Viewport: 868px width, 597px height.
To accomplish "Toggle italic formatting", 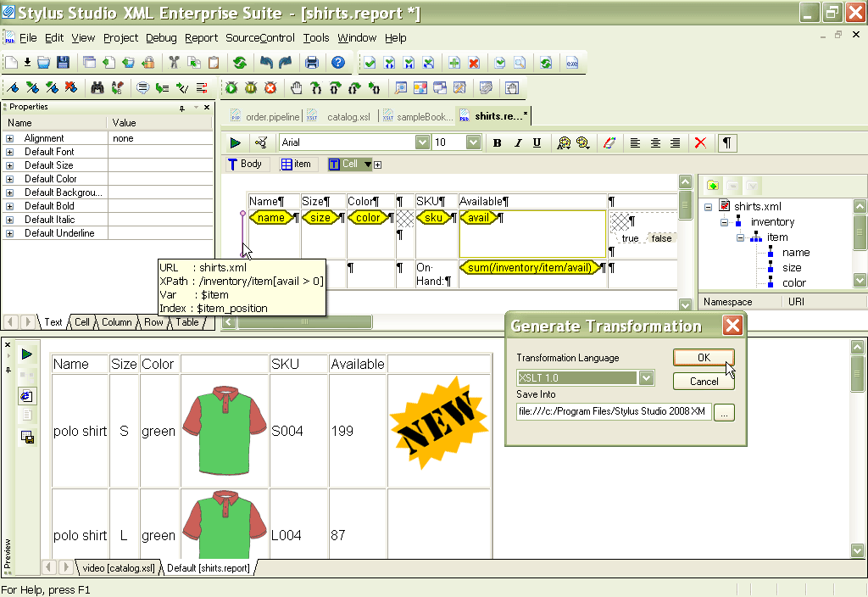I will [519, 142].
